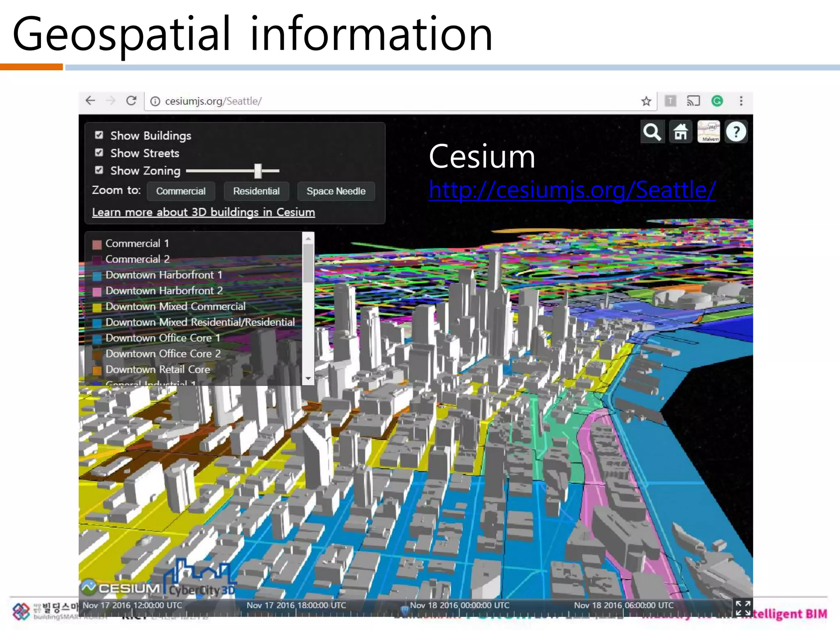The image size is (840, 630).
Task: Select Downtown Office Core 2 entry
Action: (x=163, y=354)
